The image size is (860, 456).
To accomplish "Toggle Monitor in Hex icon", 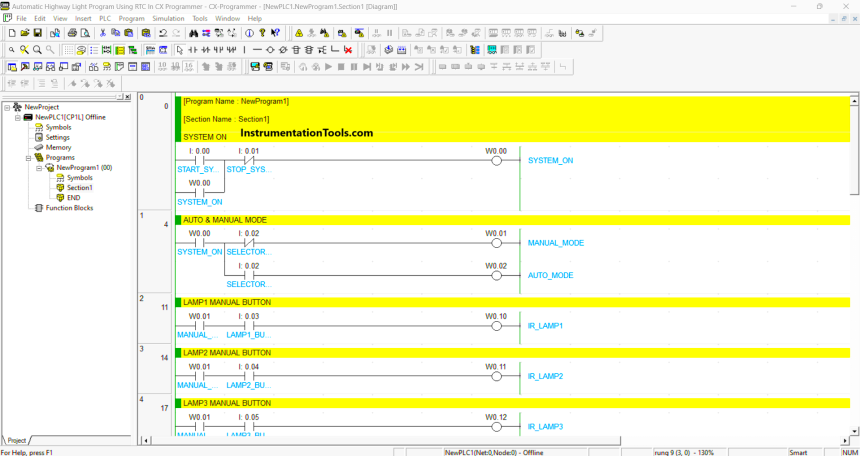I will point(189,67).
